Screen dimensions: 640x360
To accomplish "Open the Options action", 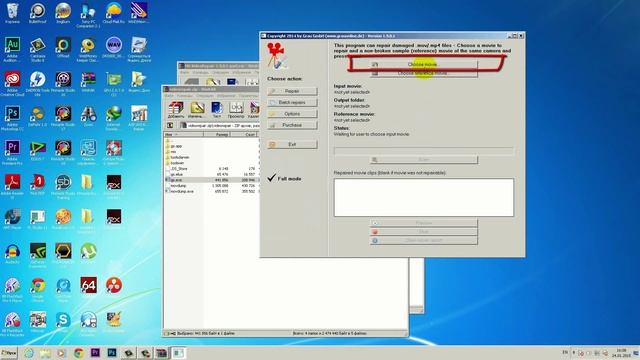I will tap(292, 114).
